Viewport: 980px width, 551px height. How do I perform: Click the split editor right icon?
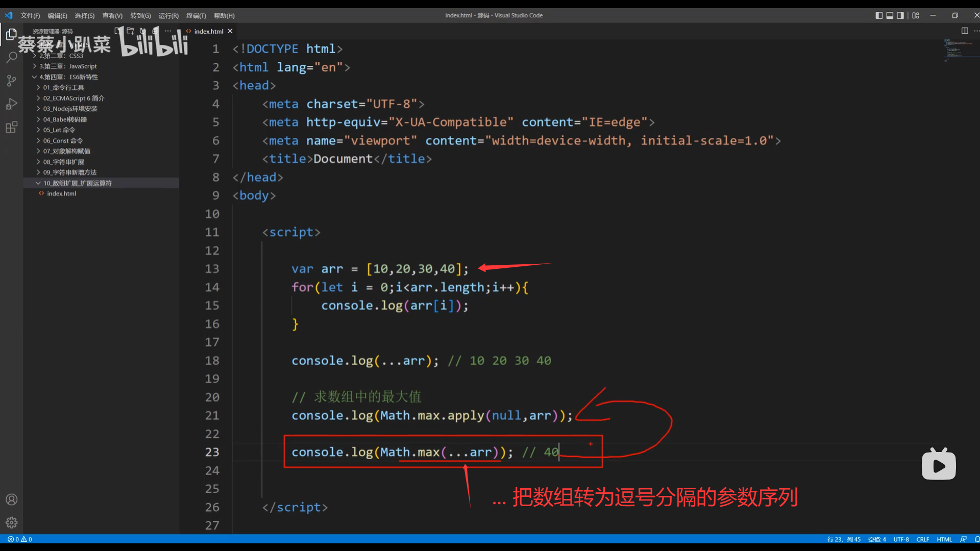(964, 31)
